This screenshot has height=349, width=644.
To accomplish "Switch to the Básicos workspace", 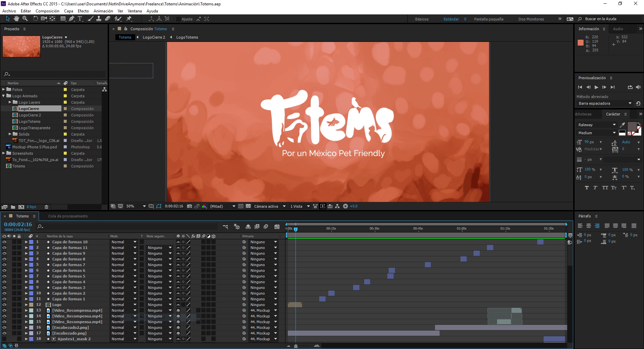I will tap(422, 19).
